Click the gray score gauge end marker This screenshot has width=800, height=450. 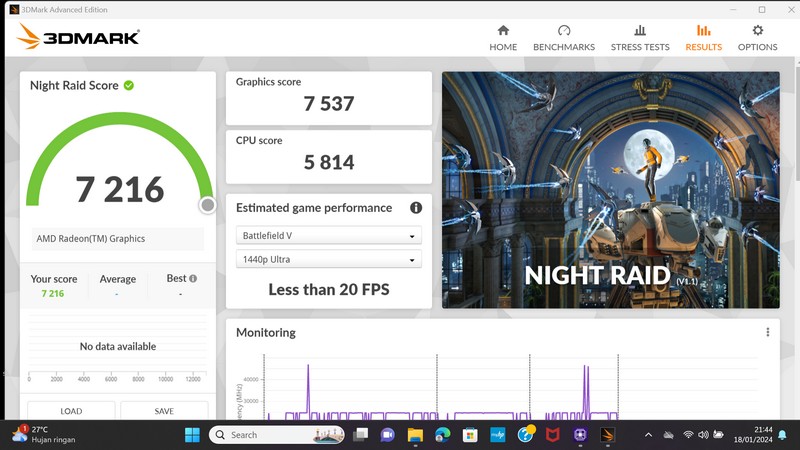tap(207, 205)
